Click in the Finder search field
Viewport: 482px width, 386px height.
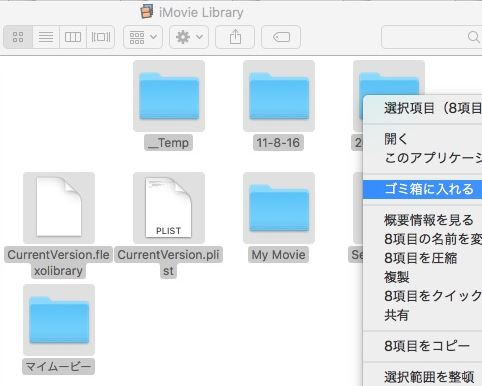(x=432, y=37)
